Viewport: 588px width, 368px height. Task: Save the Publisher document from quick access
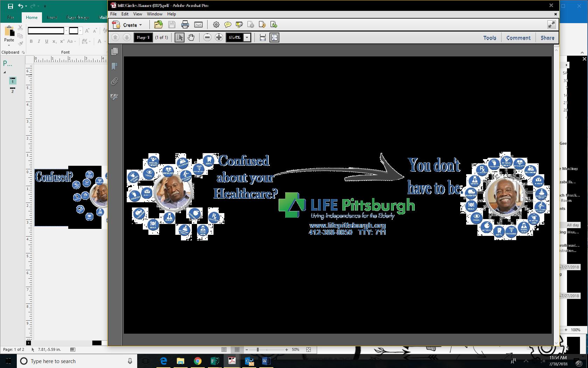pyautogui.click(x=10, y=6)
